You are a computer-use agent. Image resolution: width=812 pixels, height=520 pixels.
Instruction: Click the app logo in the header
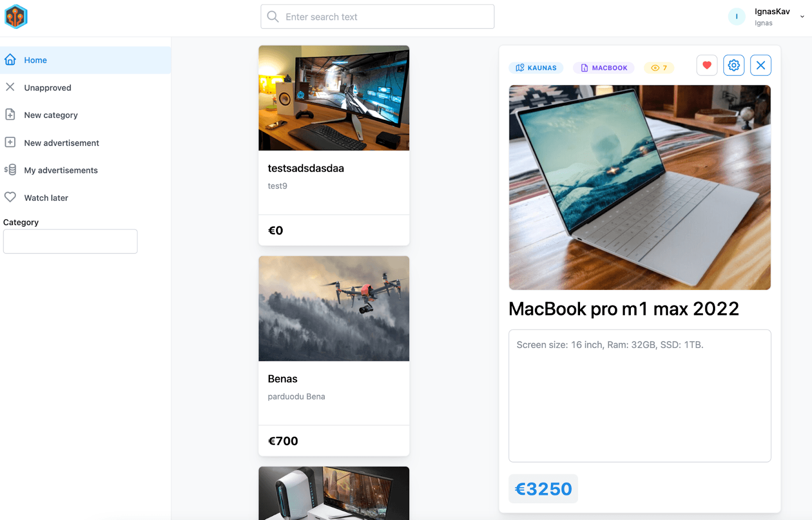[16, 17]
